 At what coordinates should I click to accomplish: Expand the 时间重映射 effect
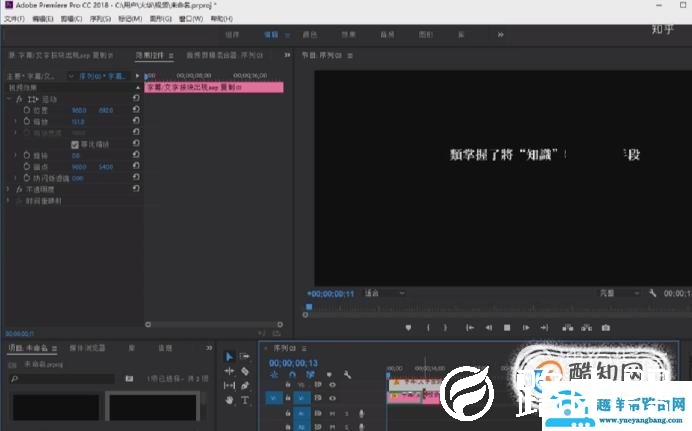click(x=8, y=201)
